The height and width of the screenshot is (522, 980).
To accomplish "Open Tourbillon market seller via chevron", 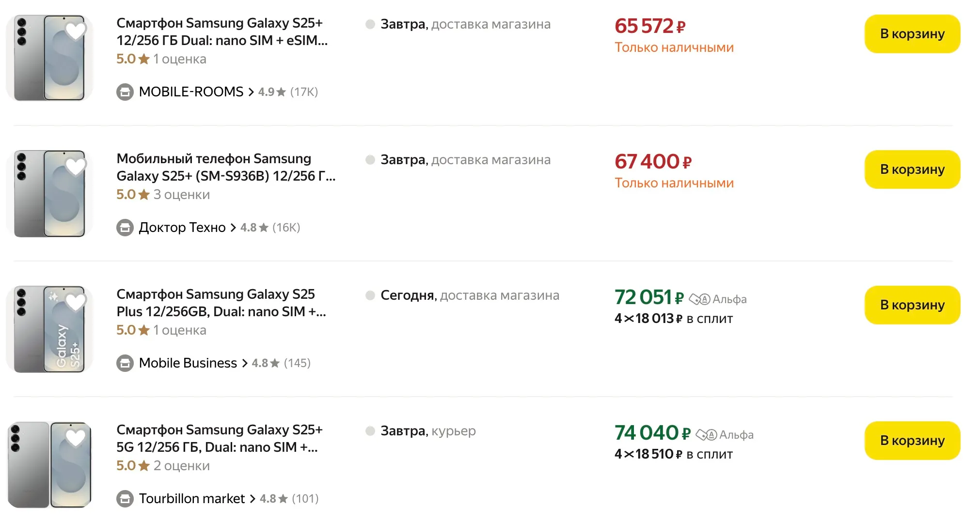I will tap(253, 499).
